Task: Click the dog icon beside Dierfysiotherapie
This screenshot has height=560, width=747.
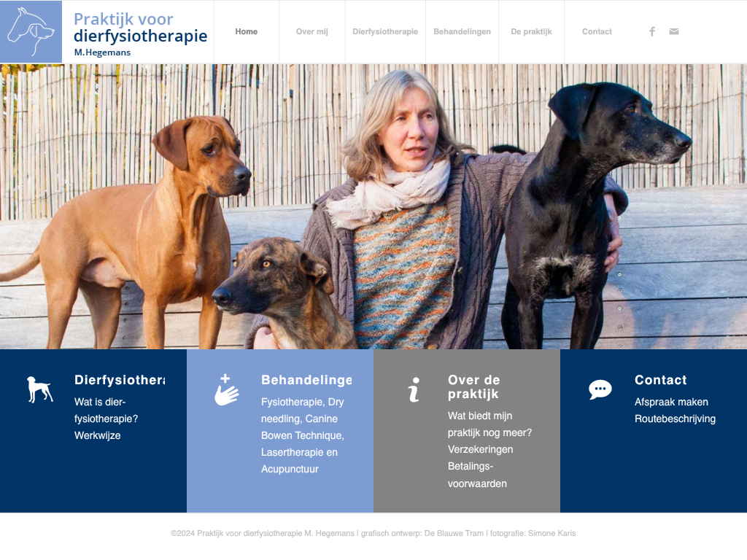Action: point(39,389)
